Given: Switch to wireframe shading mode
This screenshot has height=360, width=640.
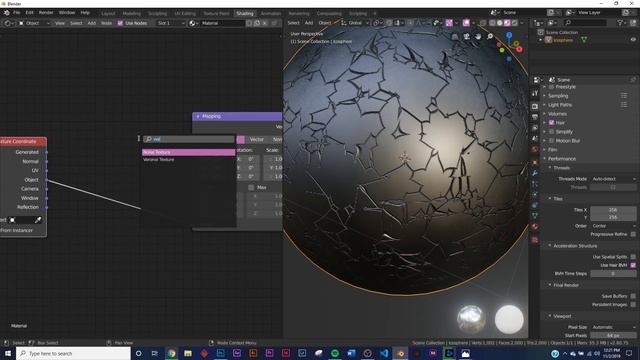Looking at the screenshot, I should coord(492,23).
